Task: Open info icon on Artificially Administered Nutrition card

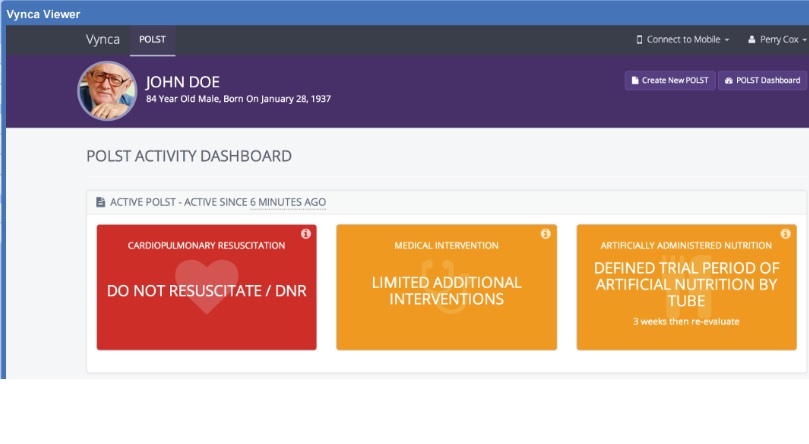Action: 785,234
